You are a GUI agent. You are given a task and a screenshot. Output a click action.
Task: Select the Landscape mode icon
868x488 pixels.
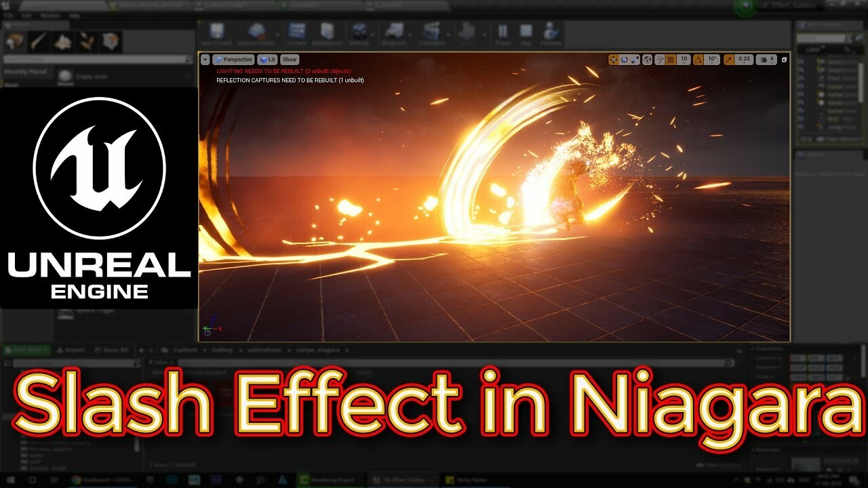(x=63, y=41)
